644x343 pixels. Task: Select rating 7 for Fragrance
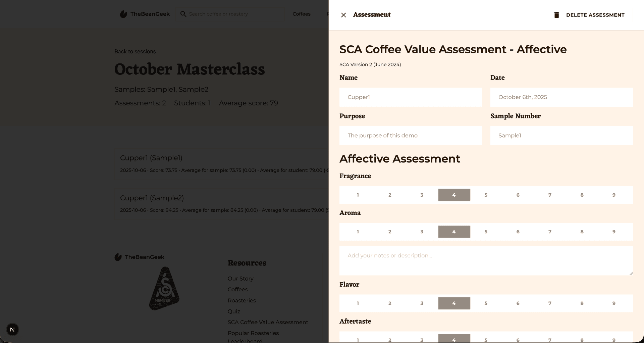pyautogui.click(x=550, y=195)
